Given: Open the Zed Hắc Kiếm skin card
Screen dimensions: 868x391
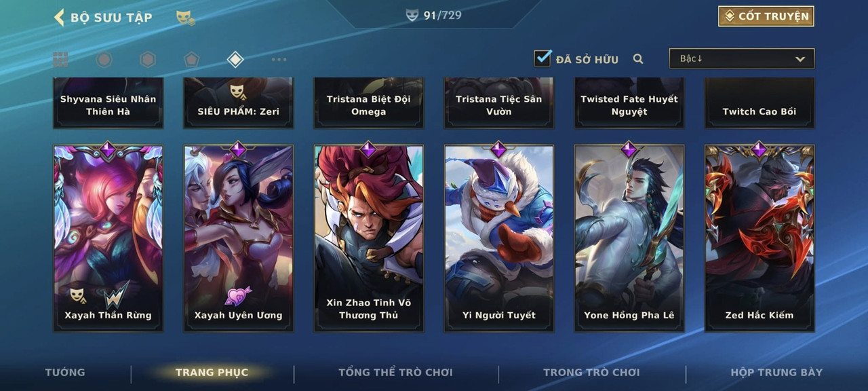Looking at the screenshot, I should click(x=759, y=238).
